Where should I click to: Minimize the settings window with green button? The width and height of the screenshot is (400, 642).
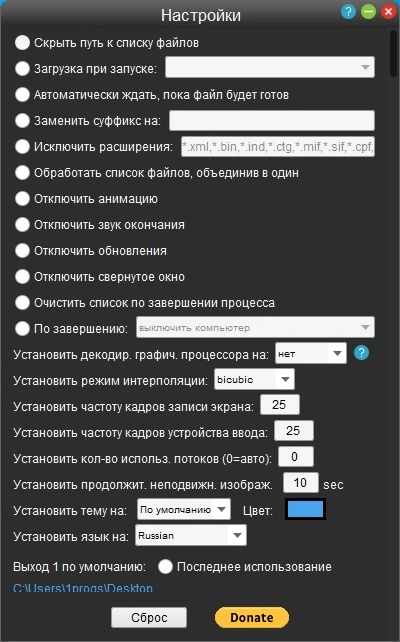point(368,12)
